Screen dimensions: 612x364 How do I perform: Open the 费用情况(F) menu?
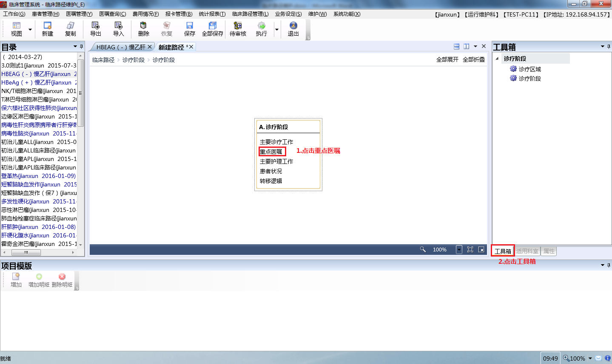(145, 14)
